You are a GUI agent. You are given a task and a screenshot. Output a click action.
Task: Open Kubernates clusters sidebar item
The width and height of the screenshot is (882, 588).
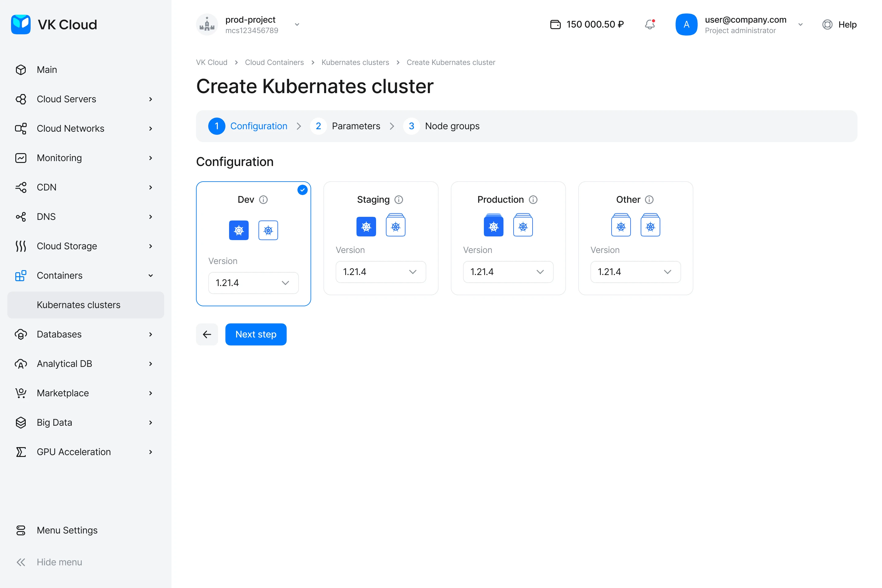[86, 305]
